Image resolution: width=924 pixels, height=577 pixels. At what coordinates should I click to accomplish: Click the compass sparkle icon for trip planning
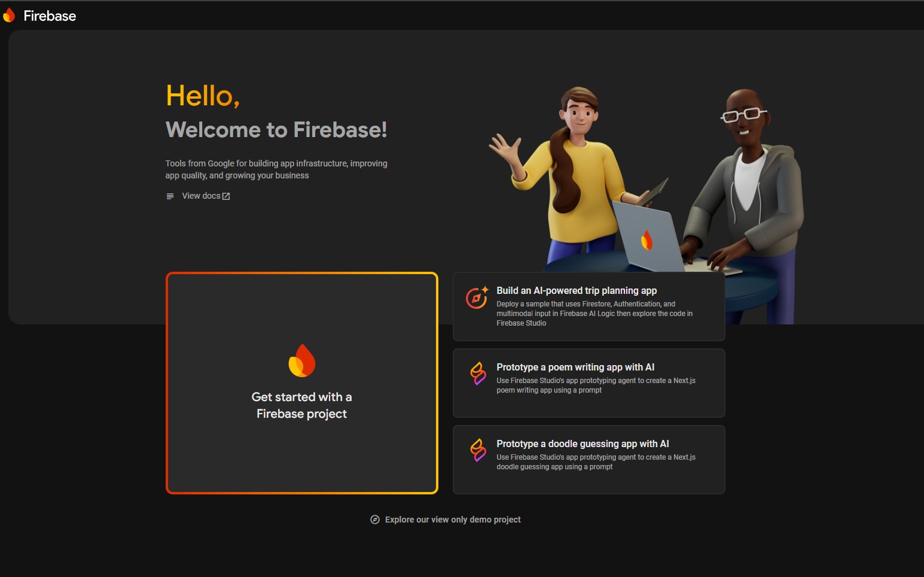click(x=477, y=297)
